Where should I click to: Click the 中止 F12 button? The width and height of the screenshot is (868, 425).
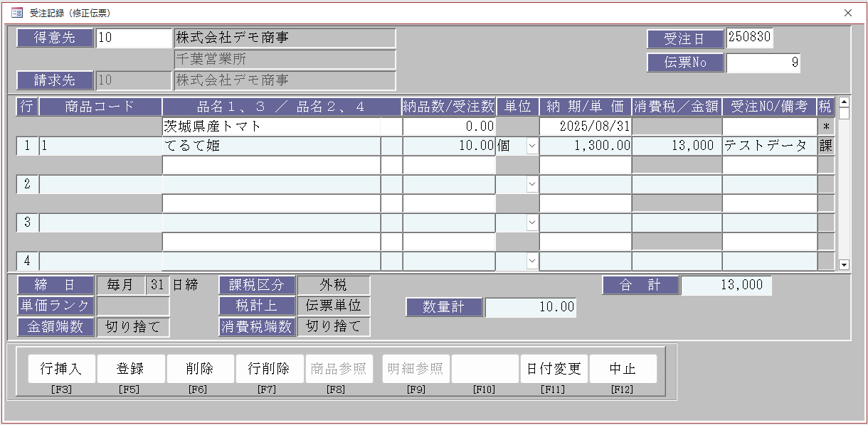[623, 369]
